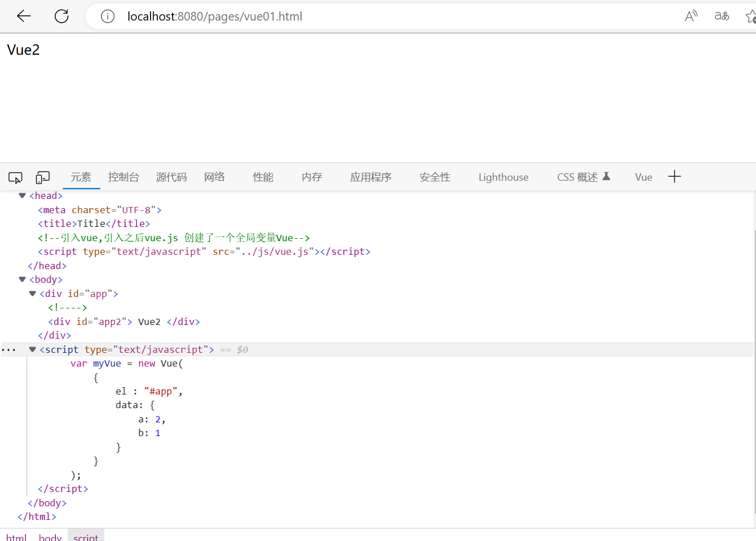Image resolution: width=756 pixels, height=541 pixels.
Task: Add a new DevTools tab with plus icon
Action: coord(674,177)
